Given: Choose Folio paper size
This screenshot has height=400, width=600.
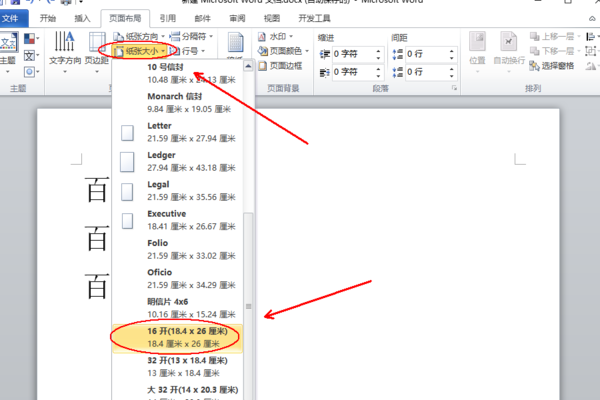Looking at the screenshot, I should tap(178, 249).
